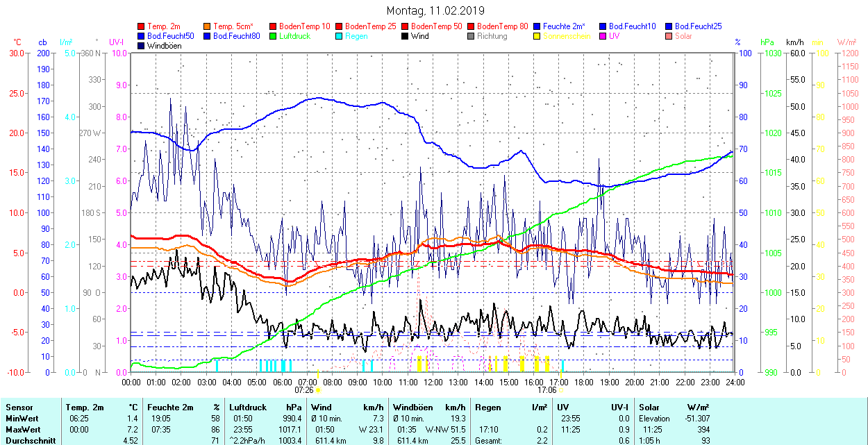Click the red Temp. 2m legend swatch

[x=142, y=26]
